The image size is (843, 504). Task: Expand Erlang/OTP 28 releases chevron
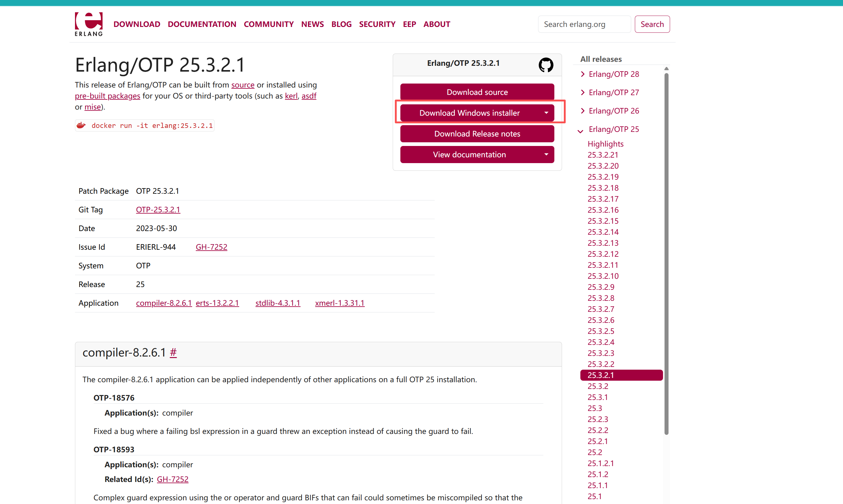(x=583, y=74)
